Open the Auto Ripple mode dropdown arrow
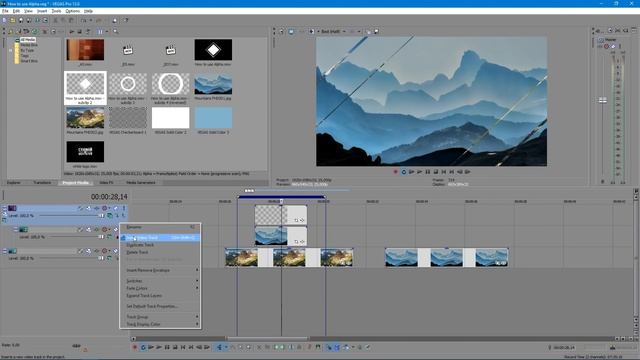 pyautogui.click(x=353, y=347)
